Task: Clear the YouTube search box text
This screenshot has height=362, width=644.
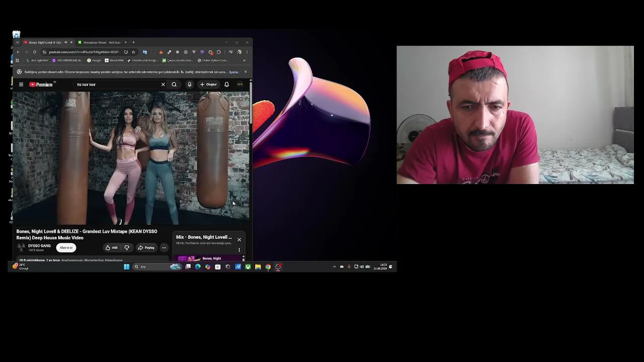Action: coord(163,84)
